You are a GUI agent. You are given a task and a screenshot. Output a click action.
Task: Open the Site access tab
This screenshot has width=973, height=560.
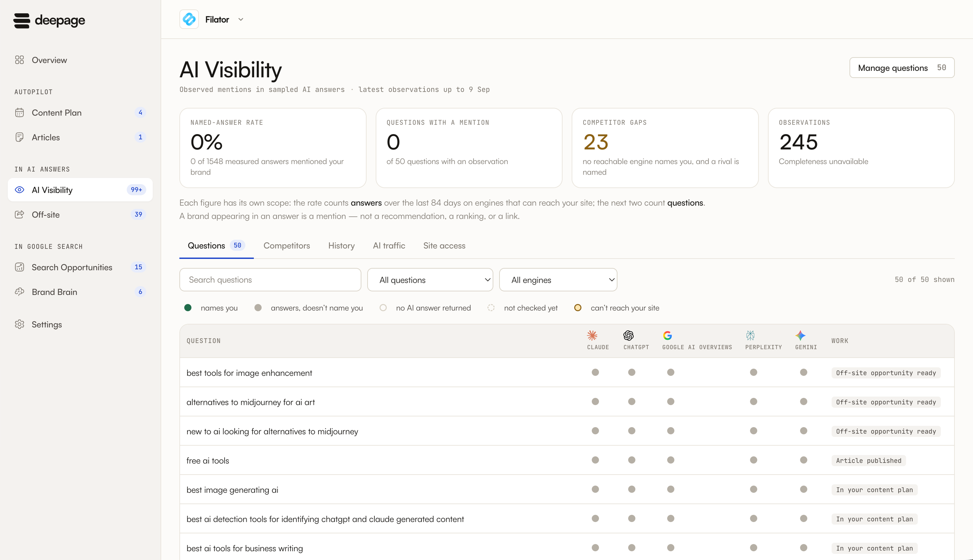(x=444, y=245)
